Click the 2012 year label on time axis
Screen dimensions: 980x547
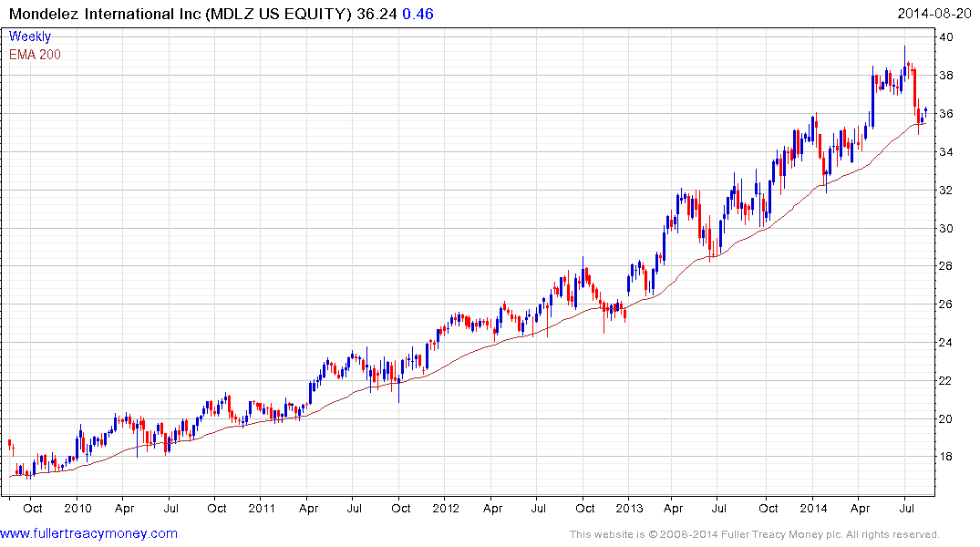pyautogui.click(x=446, y=508)
